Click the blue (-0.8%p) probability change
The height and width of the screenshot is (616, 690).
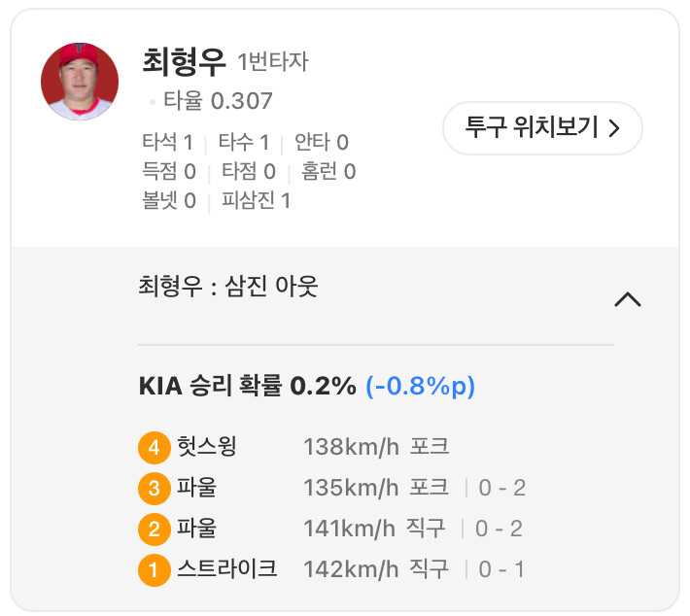421,387
